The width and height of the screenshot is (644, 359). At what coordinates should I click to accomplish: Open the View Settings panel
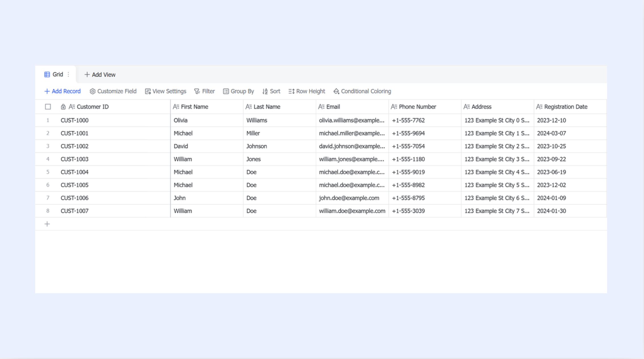[165, 91]
